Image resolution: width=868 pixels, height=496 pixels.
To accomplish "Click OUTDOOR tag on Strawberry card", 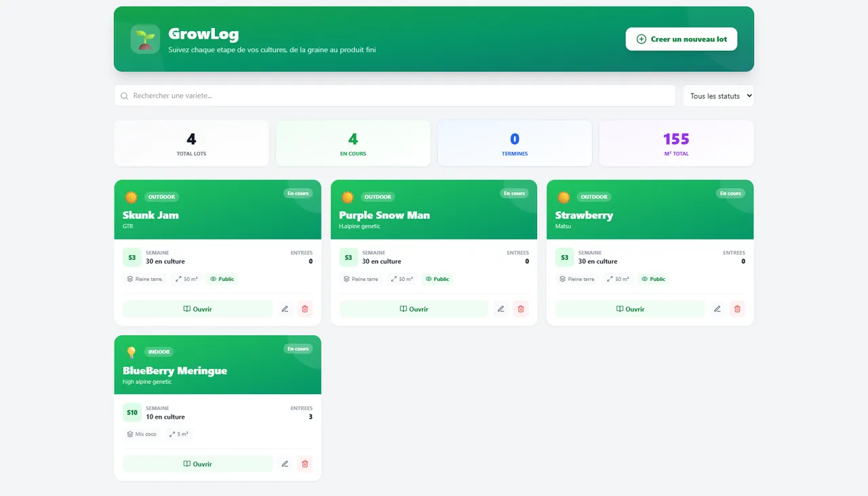I will tap(594, 197).
